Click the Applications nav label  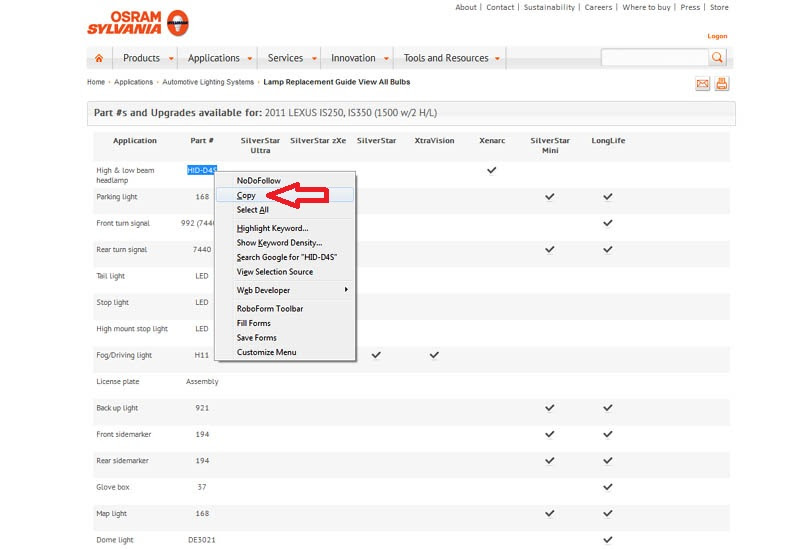(x=214, y=58)
